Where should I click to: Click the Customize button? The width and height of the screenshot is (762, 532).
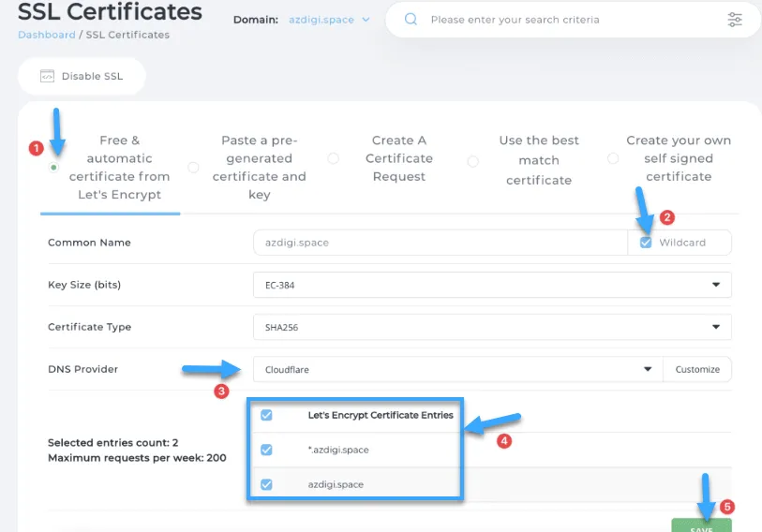(x=697, y=369)
